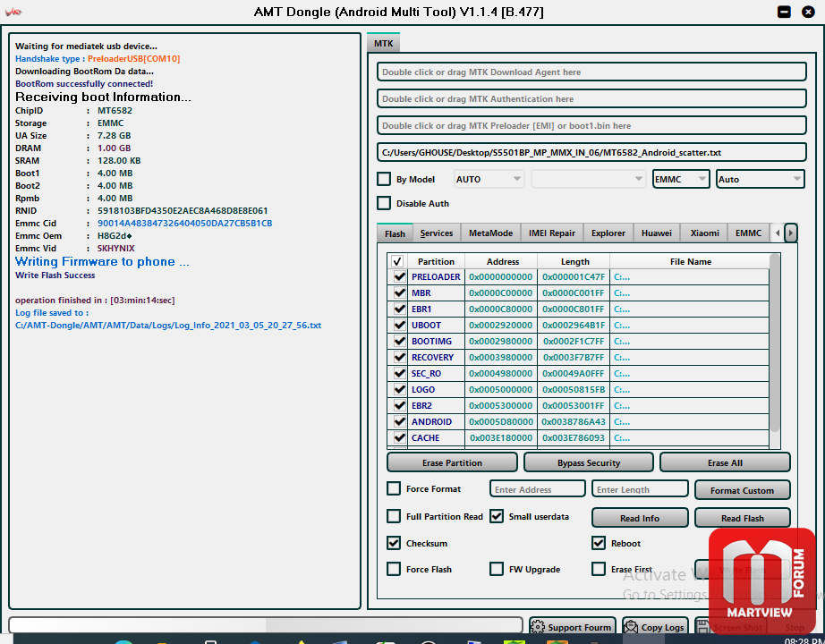Screen dimensions: 825x644
Task: Open the EMMC storage type dropdown
Action: (681, 179)
